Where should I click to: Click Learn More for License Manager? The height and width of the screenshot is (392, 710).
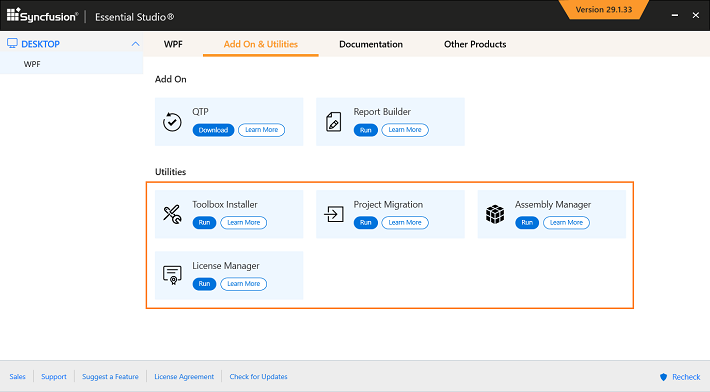(244, 284)
